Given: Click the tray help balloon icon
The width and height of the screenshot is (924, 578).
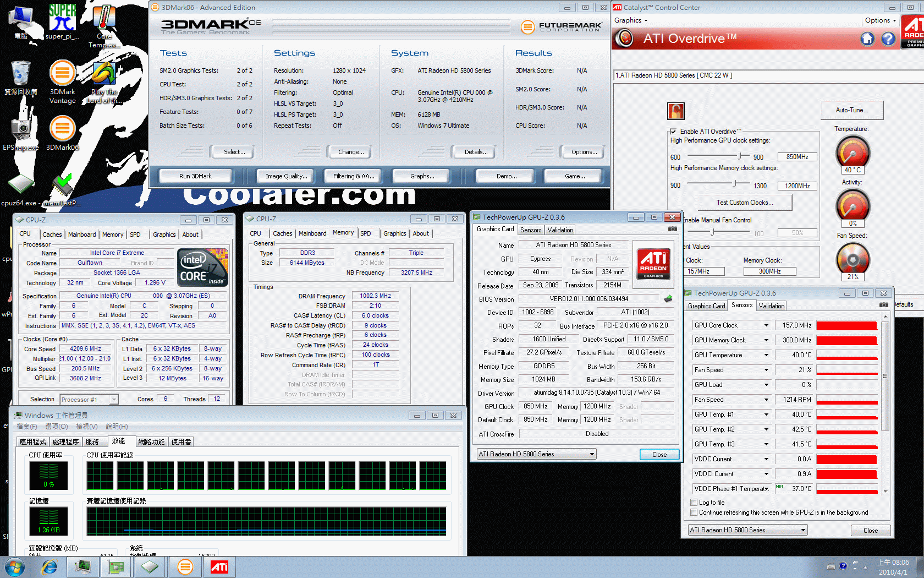Looking at the screenshot, I should click(843, 566).
